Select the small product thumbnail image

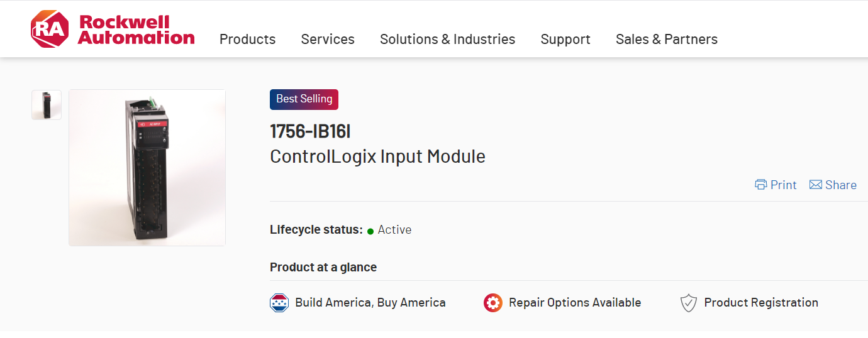point(47,105)
